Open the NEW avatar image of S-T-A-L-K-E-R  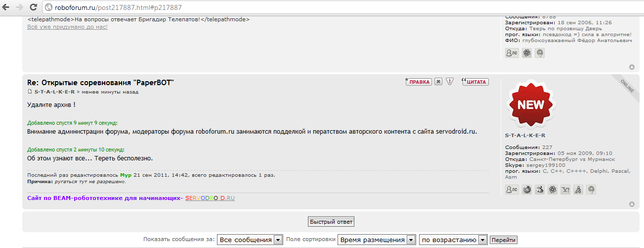point(530,104)
